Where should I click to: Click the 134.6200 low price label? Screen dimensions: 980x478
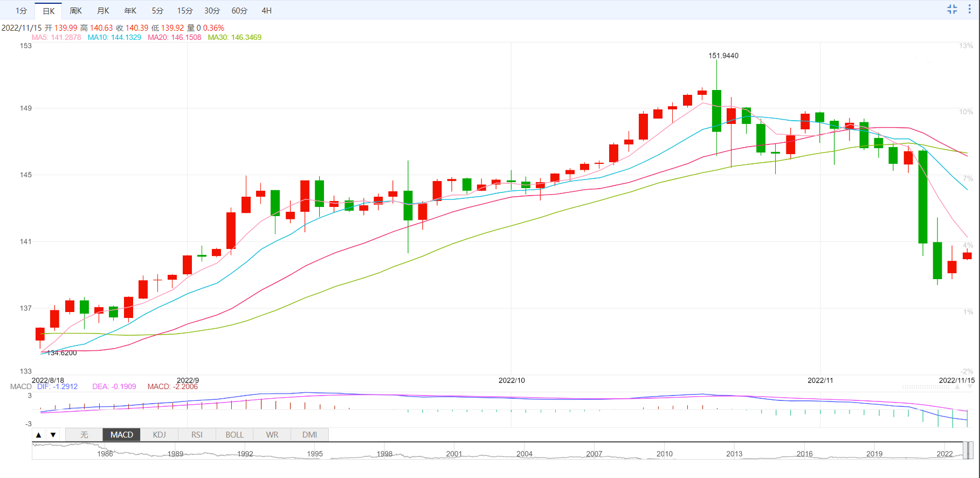(x=62, y=353)
